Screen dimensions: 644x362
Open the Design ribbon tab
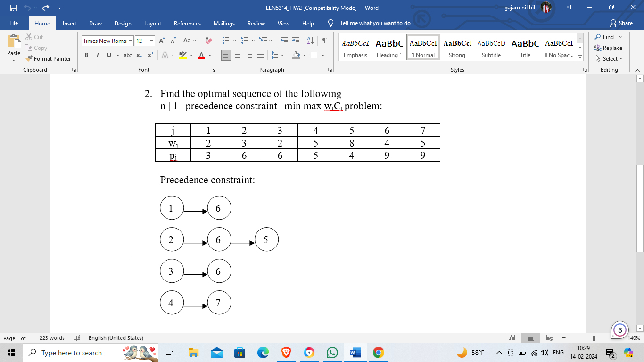point(123,23)
